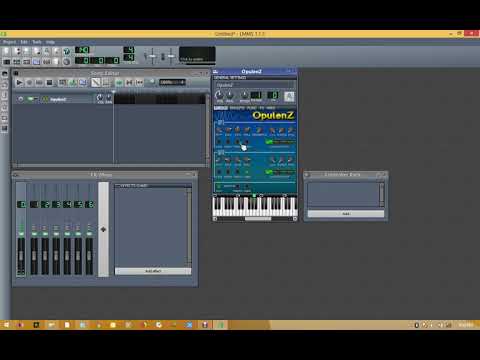Image resolution: width=480 pixels, height=360 pixels.
Task: Open the Help menu
Action: pyautogui.click(x=50, y=42)
